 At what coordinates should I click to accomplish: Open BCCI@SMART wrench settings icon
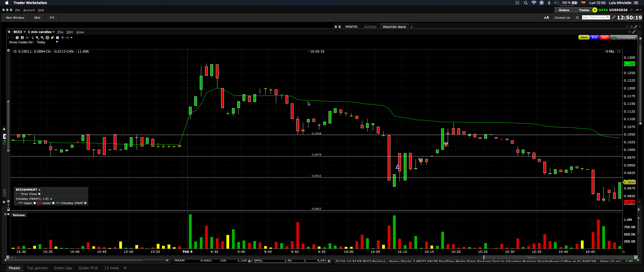[39, 190]
